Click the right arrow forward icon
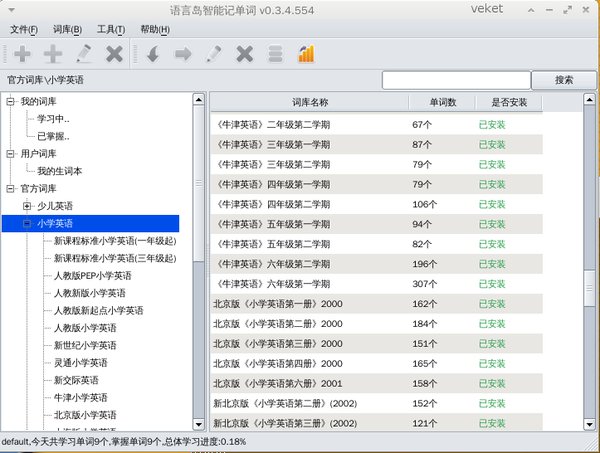Screen dimensions: 600x453 point(183,54)
